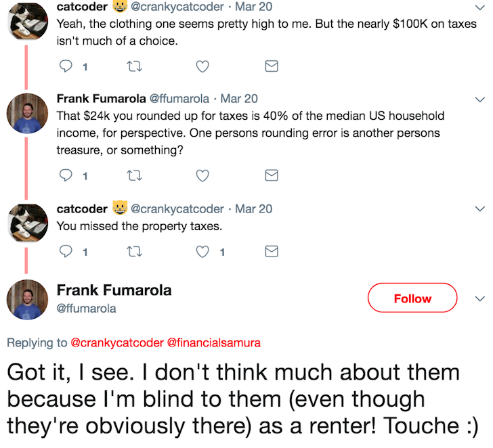This screenshot has width=493, height=448.
Task: Reply to Frank's $24k median income tweet
Action: click(x=66, y=175)
